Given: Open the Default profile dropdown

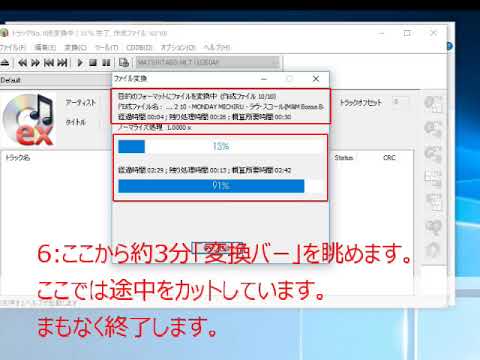Looking at the screenshot, I should [56, 80].
